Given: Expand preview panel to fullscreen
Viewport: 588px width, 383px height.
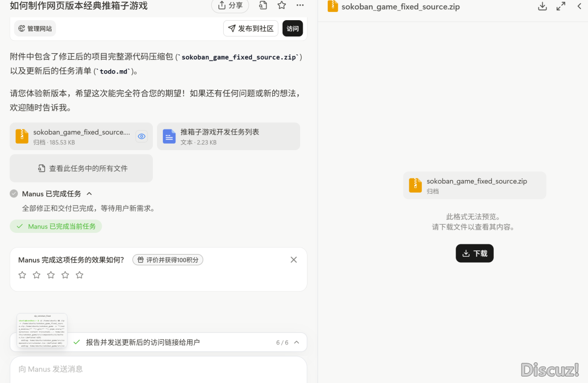Looking at the screenshot, I should [x=561, y=7].
